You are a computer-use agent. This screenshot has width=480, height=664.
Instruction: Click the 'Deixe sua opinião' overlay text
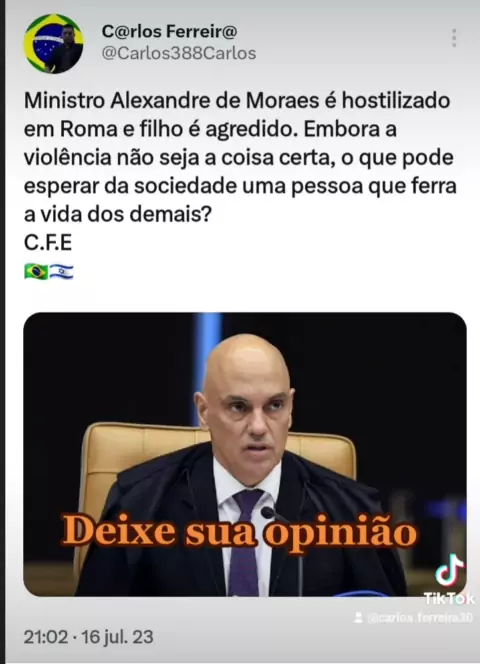(x=240, y=531)
